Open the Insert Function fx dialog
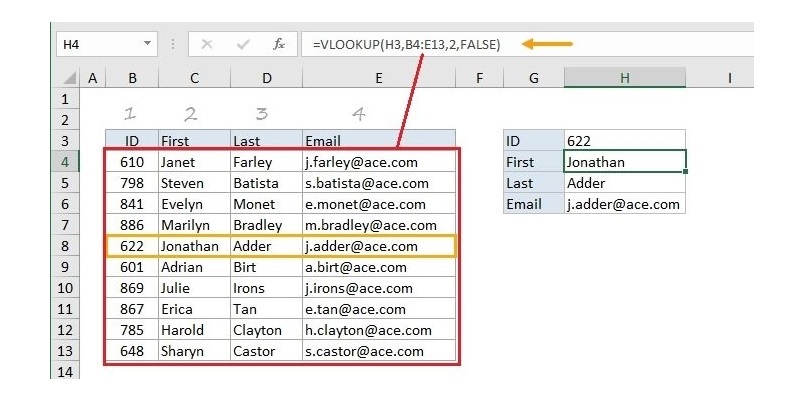Image resolution: width=800 pixels, height=405 pixels. coord(279,44)
